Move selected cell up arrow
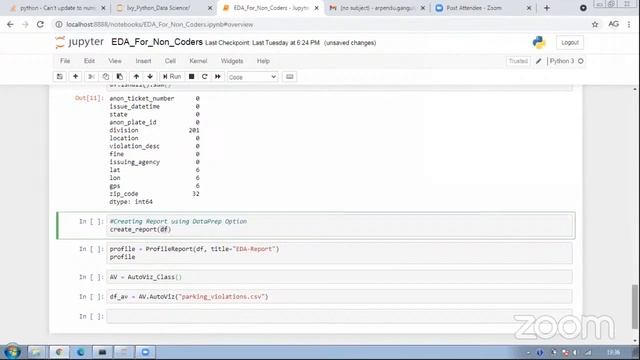640x360 pixels. [x=136, y=77]
